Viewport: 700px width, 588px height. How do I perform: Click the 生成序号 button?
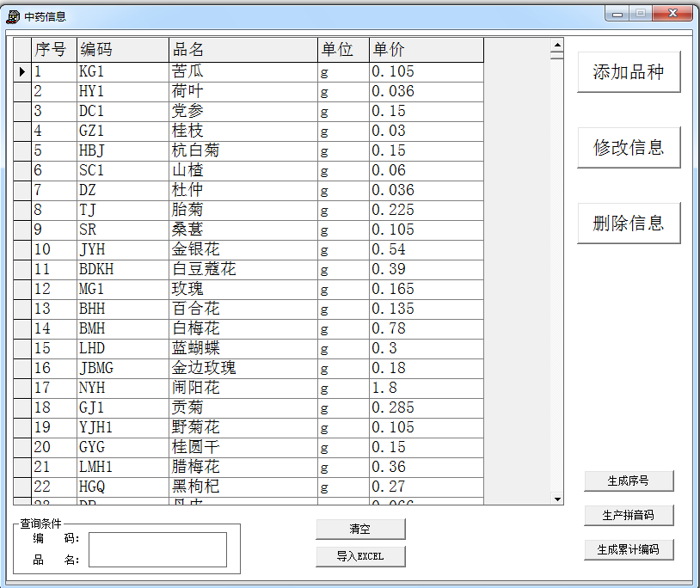(629, 481)
